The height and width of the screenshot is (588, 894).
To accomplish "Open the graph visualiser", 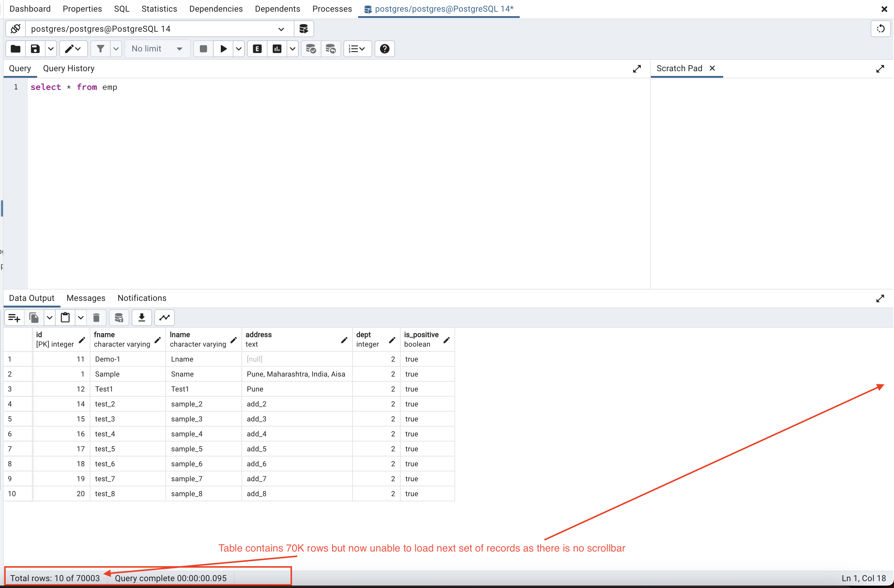I will (x=164, y=318).
